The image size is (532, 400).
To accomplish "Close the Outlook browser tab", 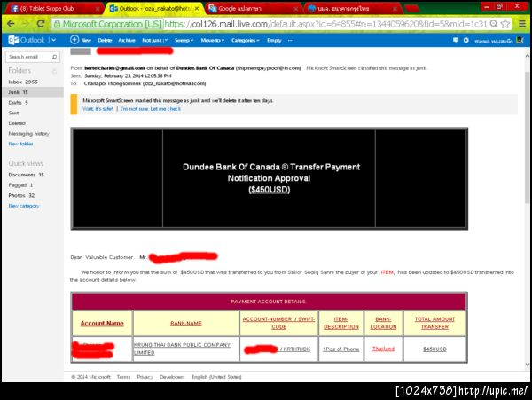I will (x=197, y=9).
